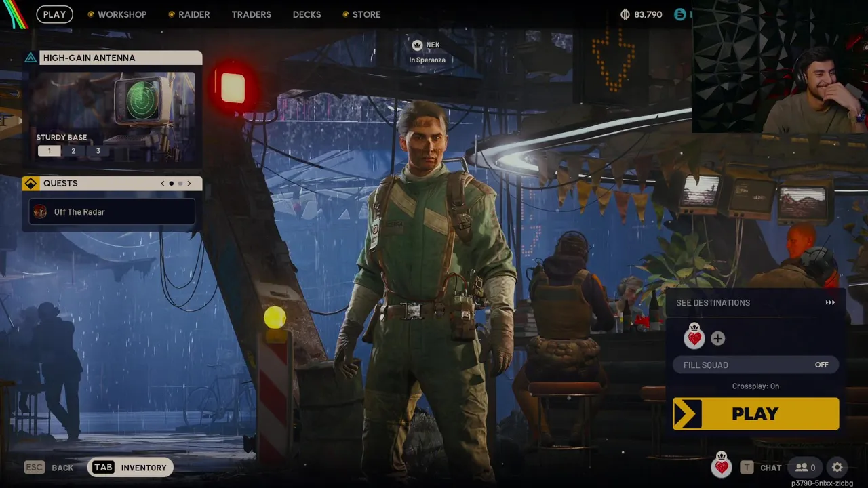Screen dimensions: 868x488
Task: Open the Off The Radar quest
Action: (x=112, y=211)
